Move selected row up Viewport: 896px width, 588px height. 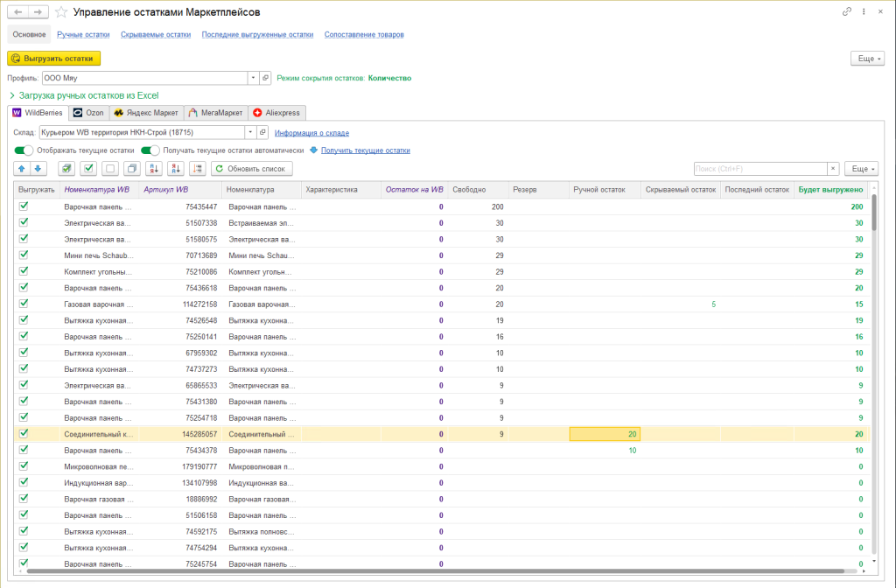tap(22, 169)
